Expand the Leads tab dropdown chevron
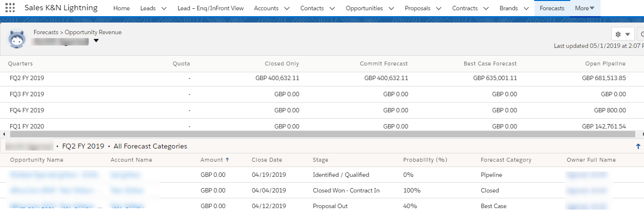The height and width of the screenshot is (213, 644). click(x=164, y=8)
